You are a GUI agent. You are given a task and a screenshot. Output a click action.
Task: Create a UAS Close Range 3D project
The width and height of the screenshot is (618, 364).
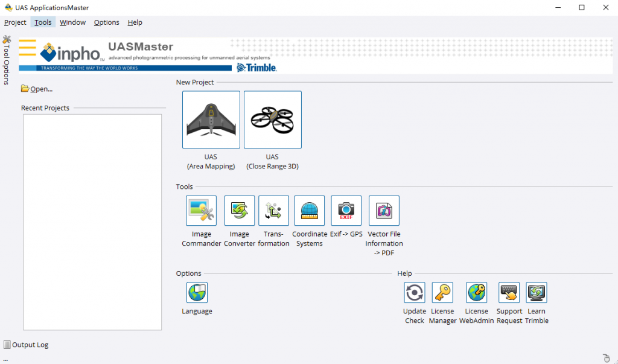click(273, 120)
